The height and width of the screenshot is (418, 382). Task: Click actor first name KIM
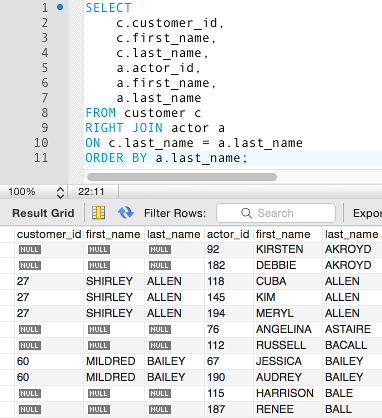[266, 297]
